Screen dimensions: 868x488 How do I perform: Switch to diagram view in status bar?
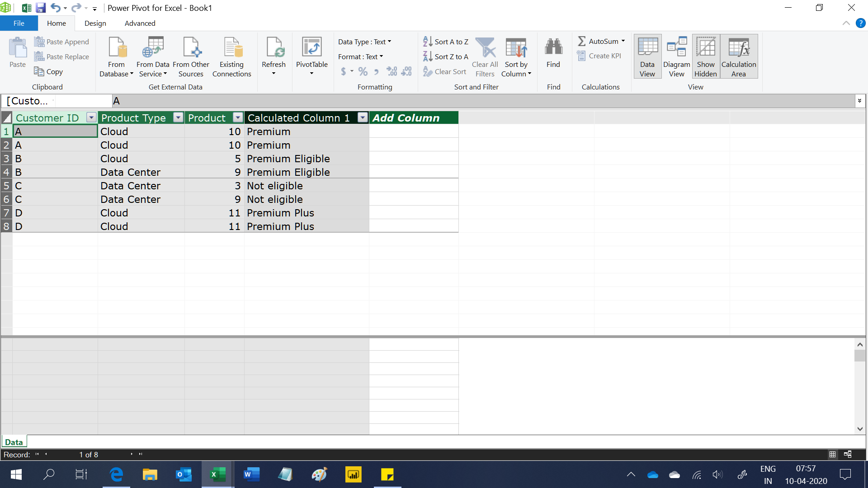pyautogui.click(x=848, y=454)
